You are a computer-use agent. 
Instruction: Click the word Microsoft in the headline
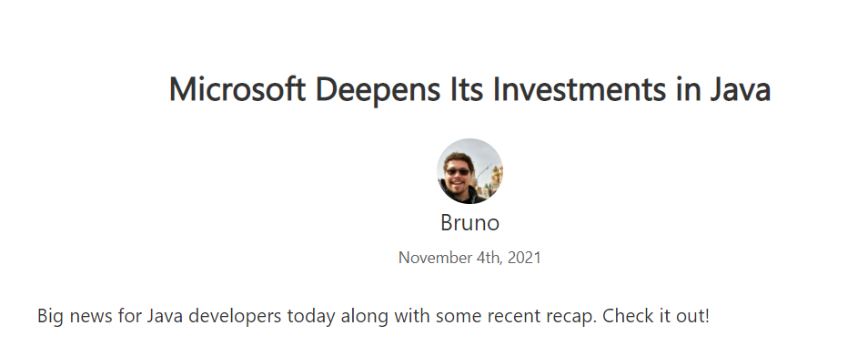pos(237,88)
